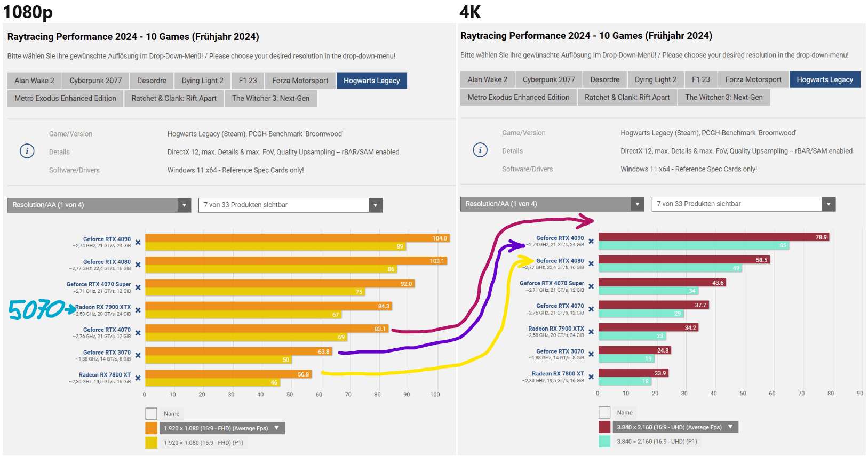Remove Geforce RTX 3070 from 4K chart
The height and width of the screenshot is (456, 868).
point(591,354)
